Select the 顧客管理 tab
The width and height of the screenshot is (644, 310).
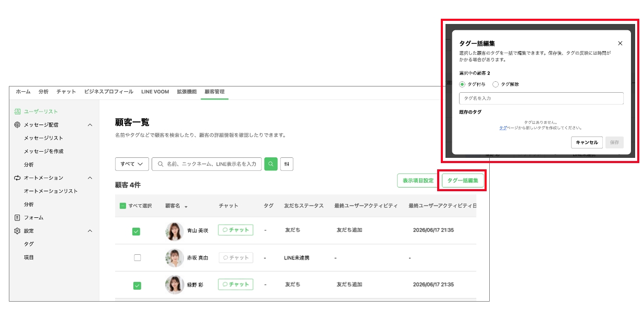pos(215,92)
